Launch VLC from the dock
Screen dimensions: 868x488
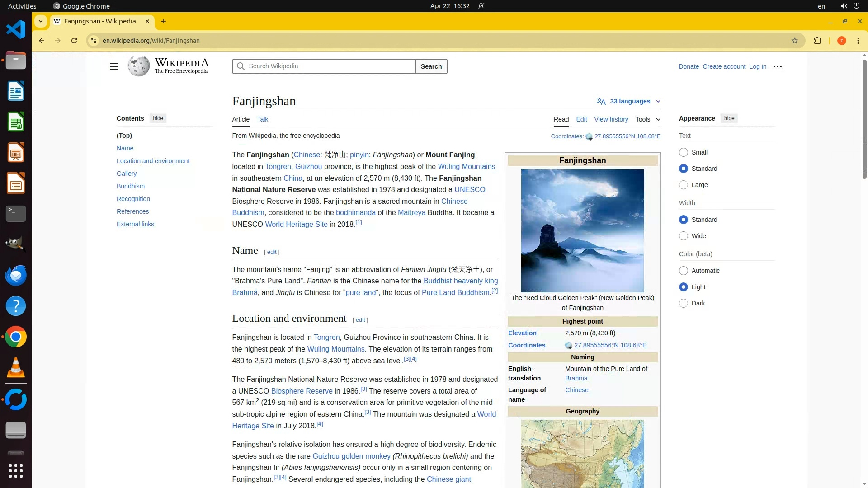15,368
